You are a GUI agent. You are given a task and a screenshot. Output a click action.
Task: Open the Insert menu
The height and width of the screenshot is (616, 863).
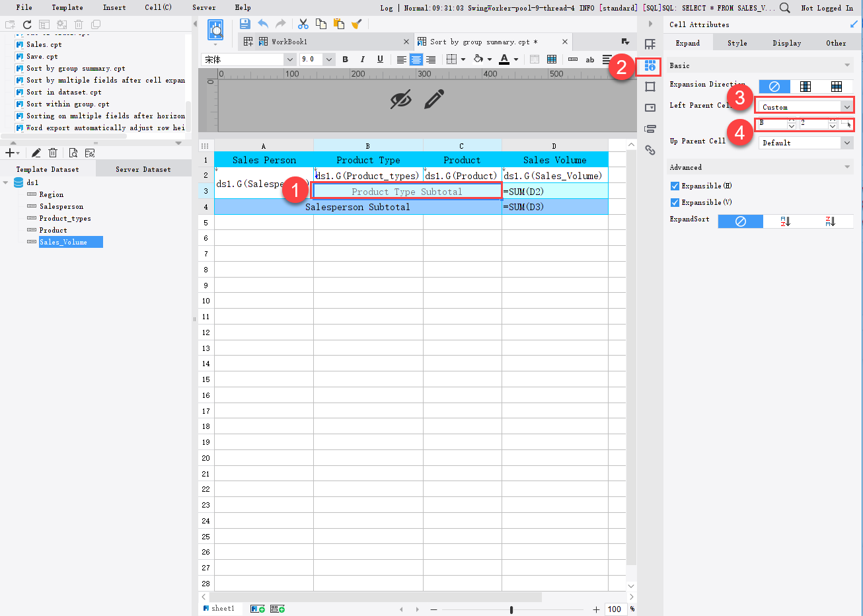coord(114,8)
